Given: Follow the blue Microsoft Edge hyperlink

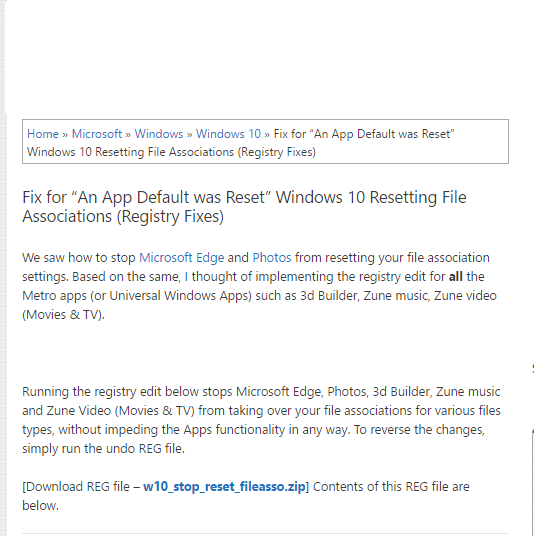Looking at the screenshot, I should point(182,257).
